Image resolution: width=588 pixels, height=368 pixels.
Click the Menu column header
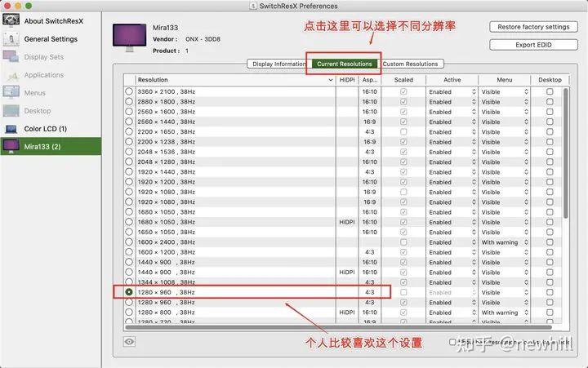pyautogui.click(x=505, y=80)
